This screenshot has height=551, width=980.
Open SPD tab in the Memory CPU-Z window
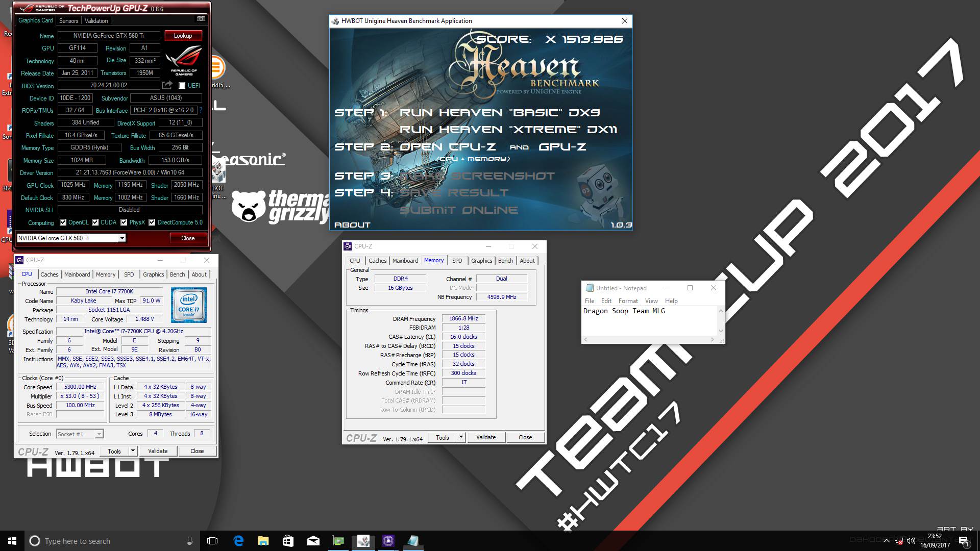pyautogui.click(x=457, y=261)
